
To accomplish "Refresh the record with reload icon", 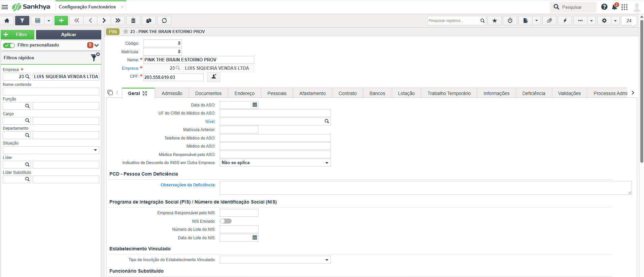I will click(164, 21).
